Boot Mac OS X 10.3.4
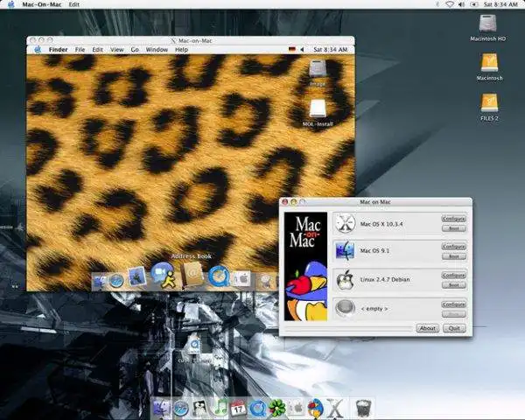 453,228
